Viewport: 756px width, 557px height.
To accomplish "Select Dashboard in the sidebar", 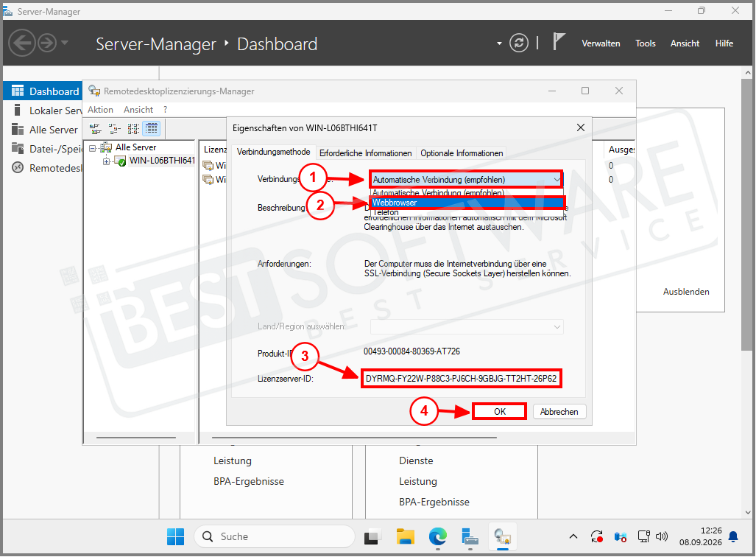I will (x=43, y=91).
